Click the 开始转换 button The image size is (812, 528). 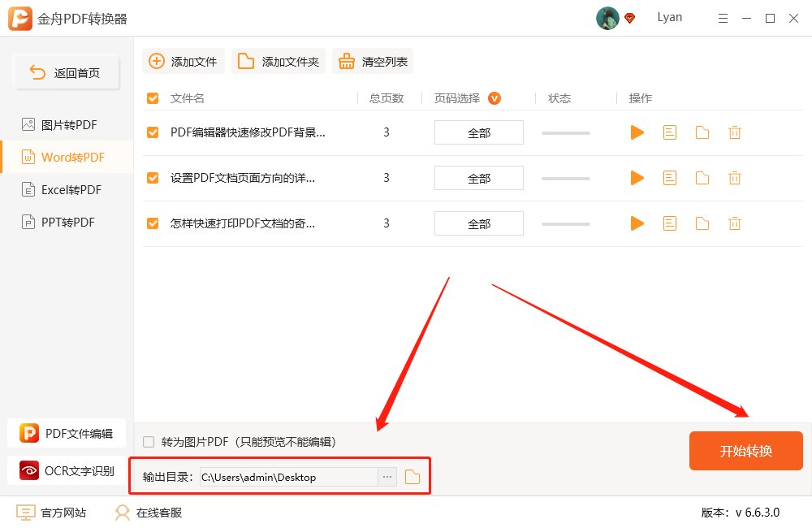(745, 450)
